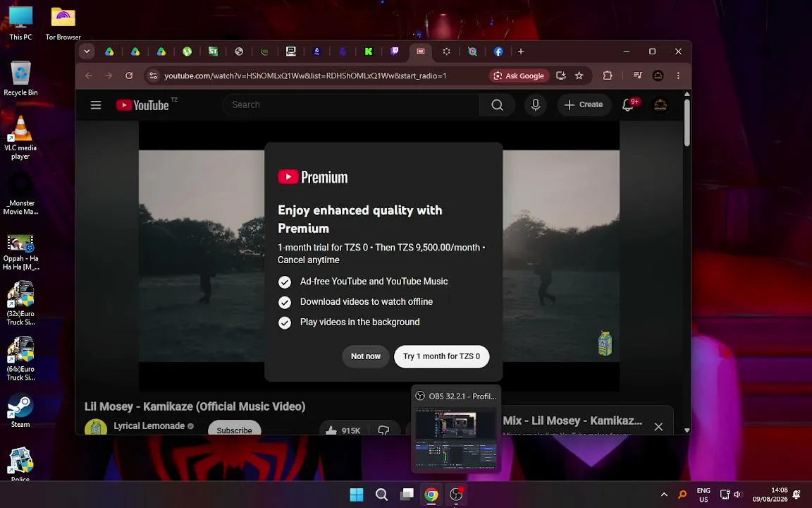Dislike the Kamikaze video
812x508 pixels.
[x=383, y=430]
